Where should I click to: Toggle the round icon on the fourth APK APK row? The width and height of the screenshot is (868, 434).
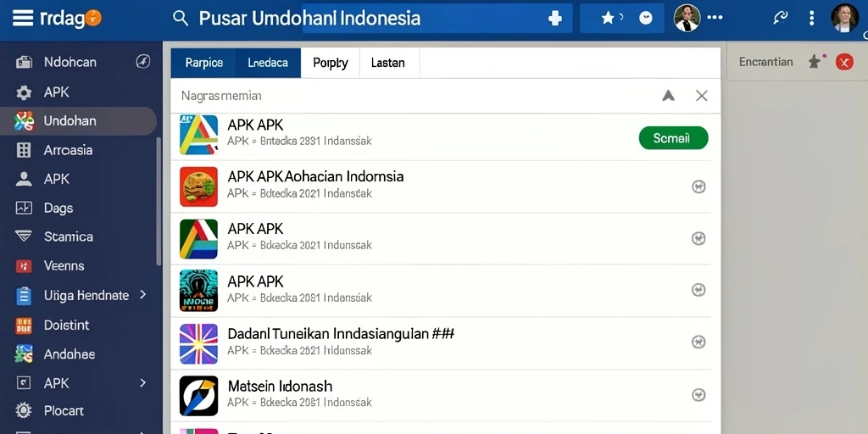pos(698,290)
